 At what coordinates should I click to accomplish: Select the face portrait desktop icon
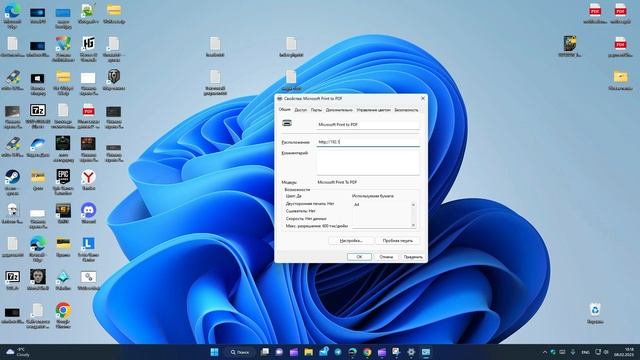[38, 280]
